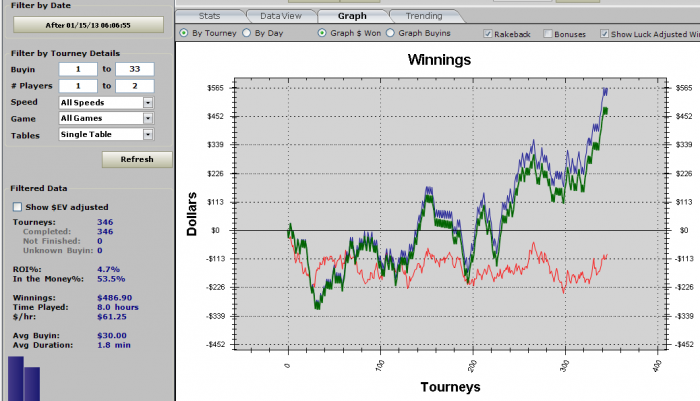The height and width of the screenshot is (401, 700).
Task: Click the ROI% value 4.7%
Action: pyautogui.click(x=108, y=269)
